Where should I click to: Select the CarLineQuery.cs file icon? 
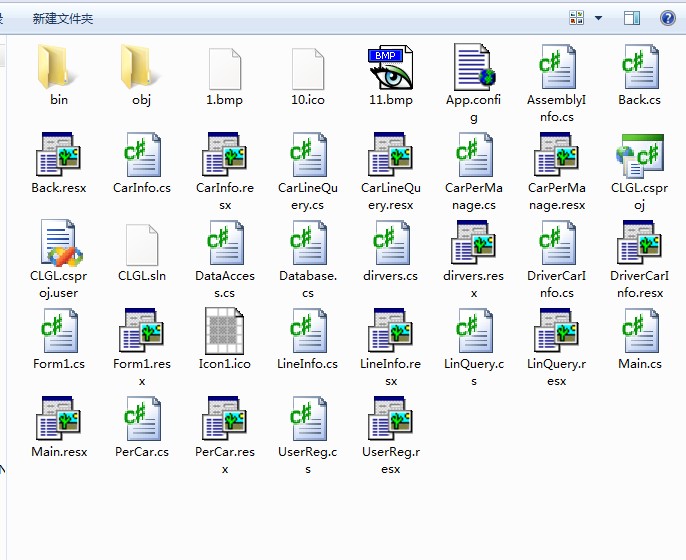(x=308, y=155)
